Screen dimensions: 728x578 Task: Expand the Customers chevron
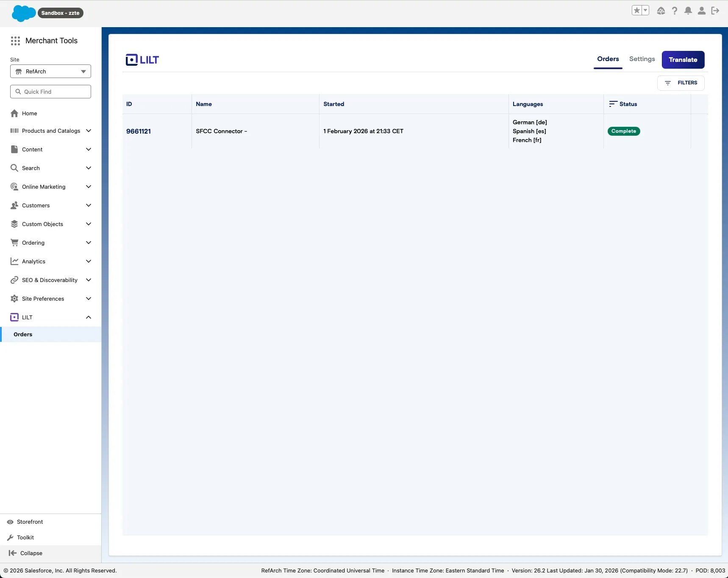[x=89, y=205]
